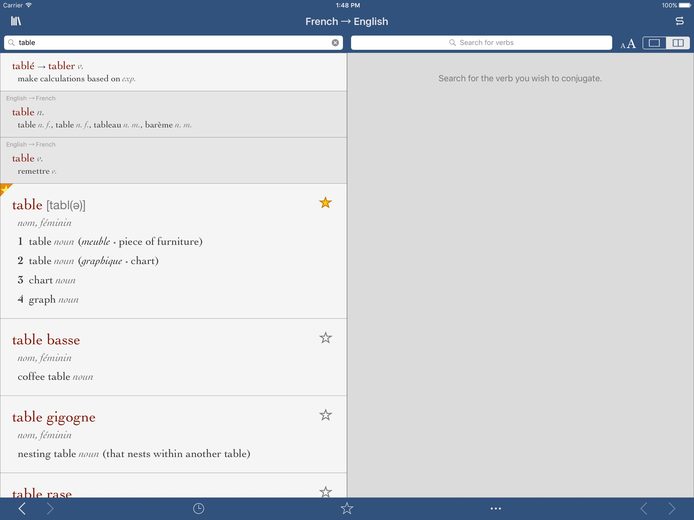The image size is (694, 520).
Task: Click the dictionary search field containing 'table'
Action: tap(174, 42)
